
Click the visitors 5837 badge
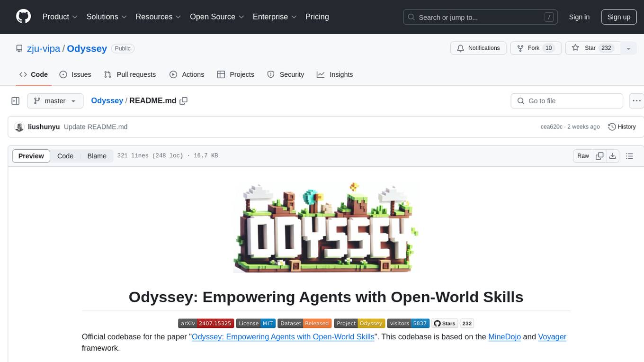click(x=408, y=323)
